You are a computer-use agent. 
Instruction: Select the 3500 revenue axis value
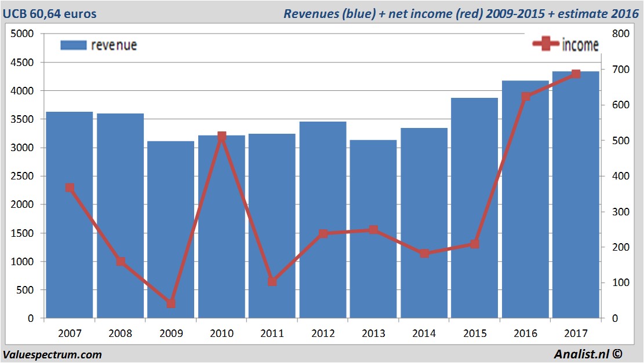pos(22,119)
